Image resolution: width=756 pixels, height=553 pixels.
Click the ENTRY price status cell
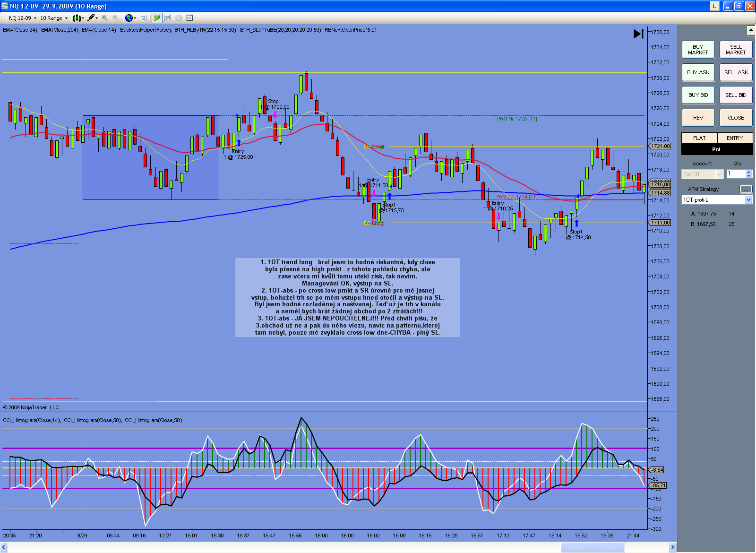(x=735, y=138)
